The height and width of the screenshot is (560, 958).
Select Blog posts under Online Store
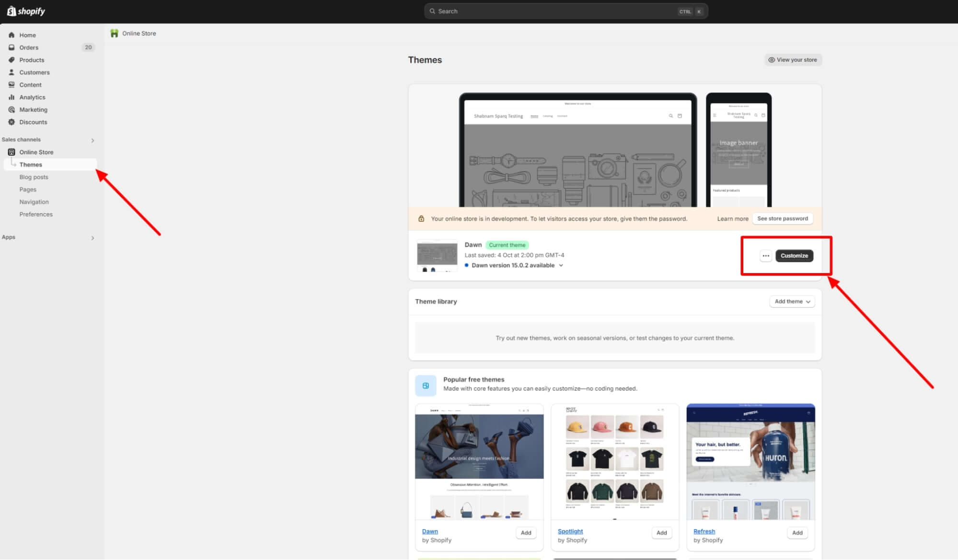pos(34,177)
